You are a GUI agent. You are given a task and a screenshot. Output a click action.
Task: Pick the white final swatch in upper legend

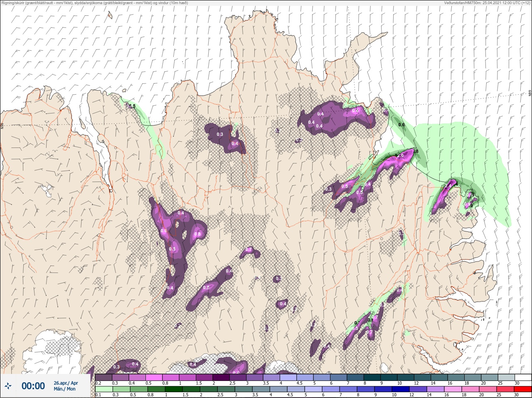pos(522,377)
